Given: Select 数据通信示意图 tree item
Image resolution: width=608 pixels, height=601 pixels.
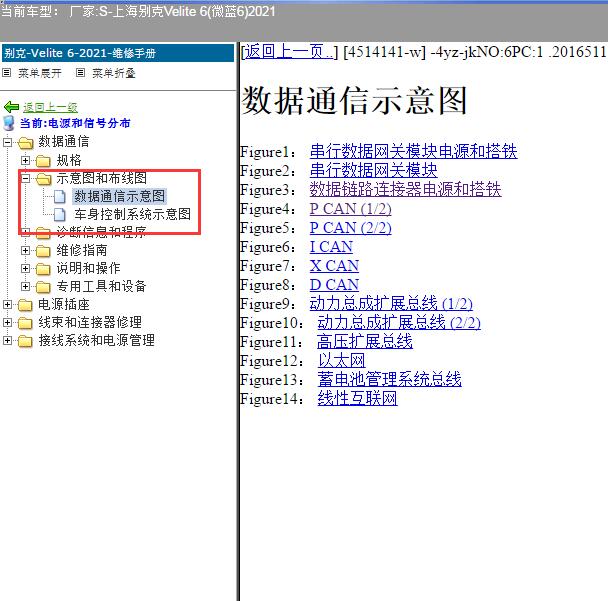Looking at the screenshot, I should point(119,197).
